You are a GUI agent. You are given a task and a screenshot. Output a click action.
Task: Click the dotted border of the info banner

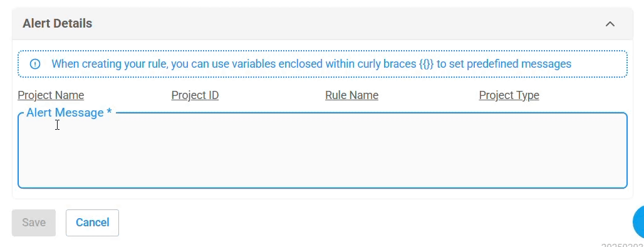[323, 51]
